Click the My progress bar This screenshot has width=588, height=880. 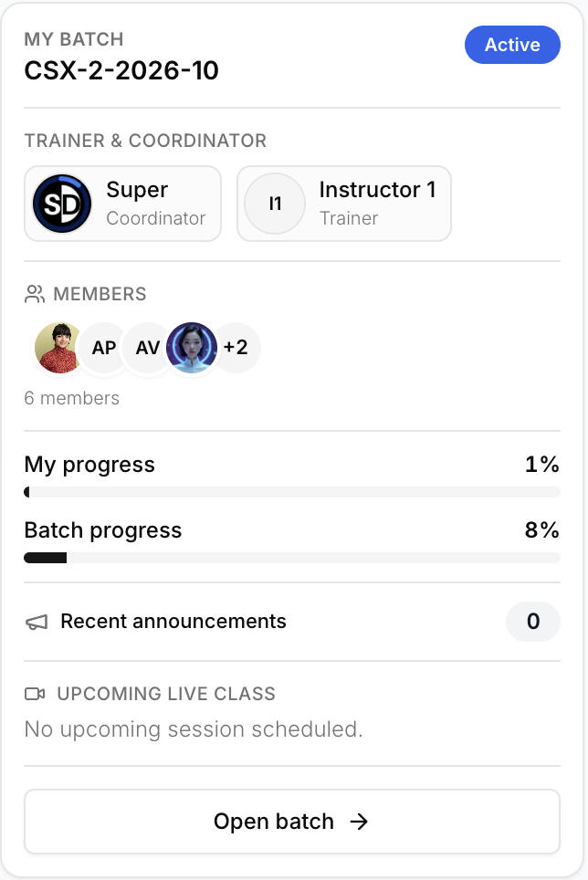click(x=292, y=492)
